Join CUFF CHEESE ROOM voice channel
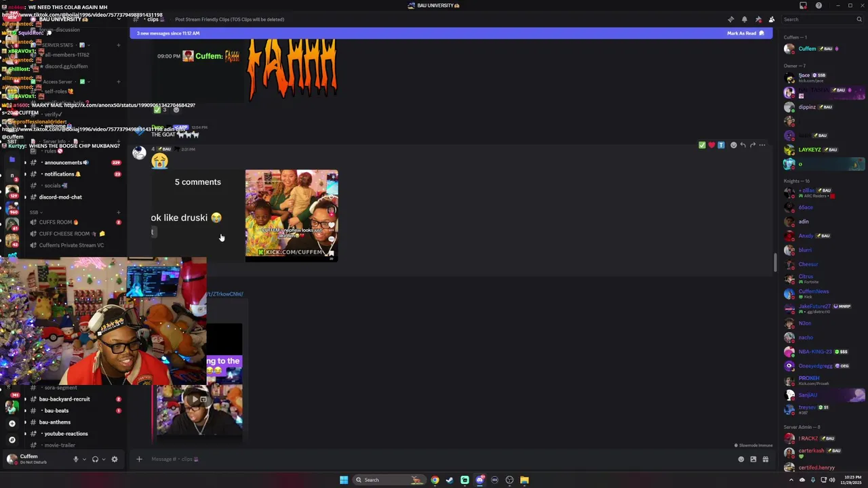The height and width of the screenshot is (488, 868). 68,234
